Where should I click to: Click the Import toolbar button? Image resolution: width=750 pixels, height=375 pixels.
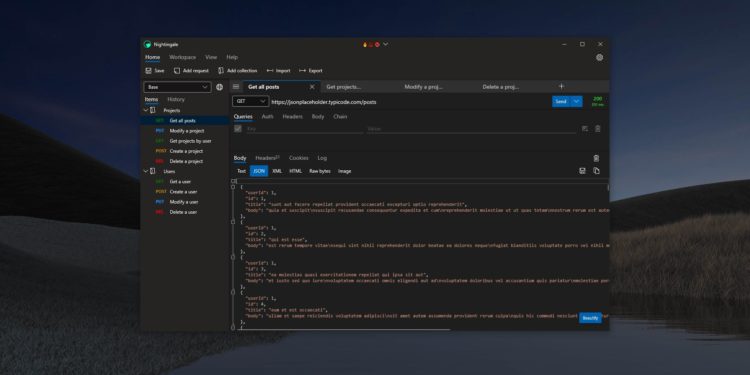(x=278, y=71)
